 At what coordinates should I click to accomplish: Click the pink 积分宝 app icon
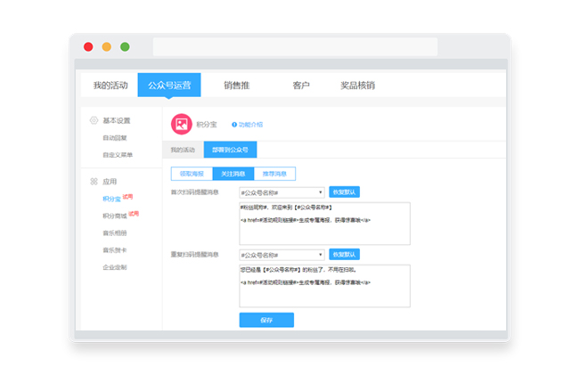[x=182, y=124]
